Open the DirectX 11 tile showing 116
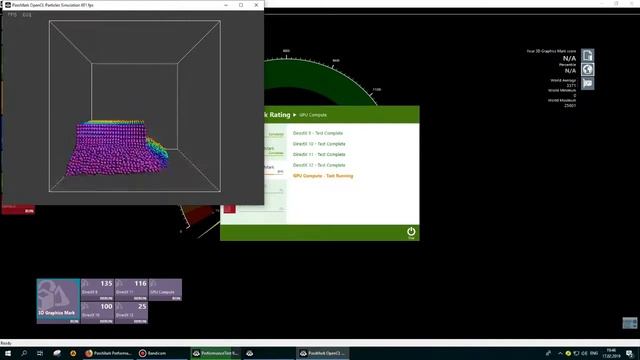Screen dimensions: 640x360 [x=131, y=290]
